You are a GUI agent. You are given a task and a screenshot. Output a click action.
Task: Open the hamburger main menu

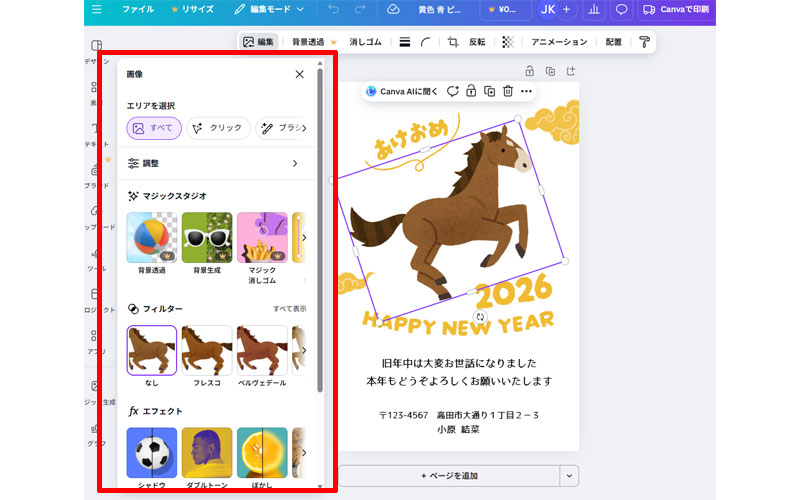[x=96, y=9]
